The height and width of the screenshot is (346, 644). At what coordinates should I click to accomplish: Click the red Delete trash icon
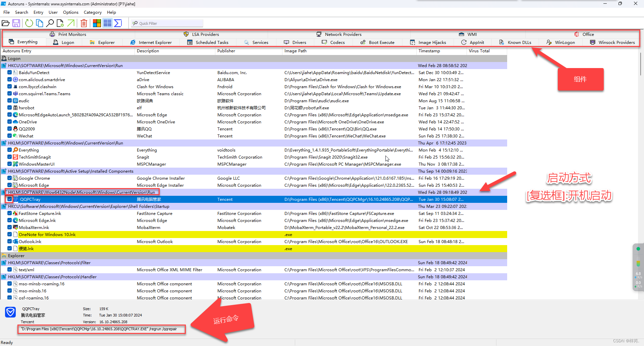point(84,23)
